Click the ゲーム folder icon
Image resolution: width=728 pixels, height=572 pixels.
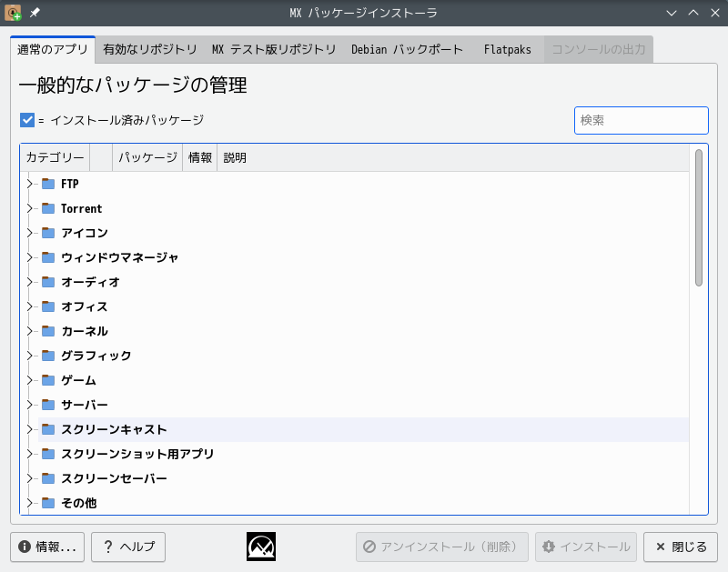click(48, 380)
